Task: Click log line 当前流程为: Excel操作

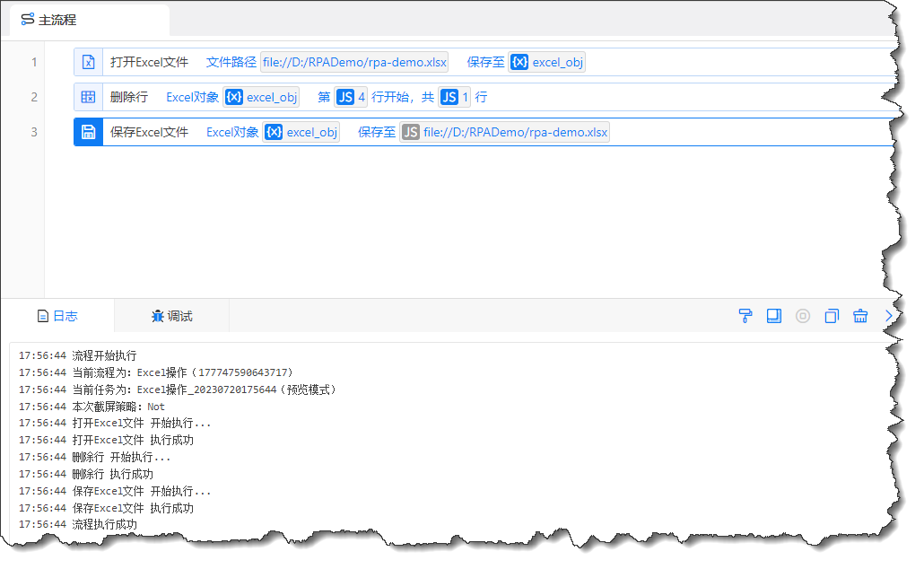Action: 155,372
